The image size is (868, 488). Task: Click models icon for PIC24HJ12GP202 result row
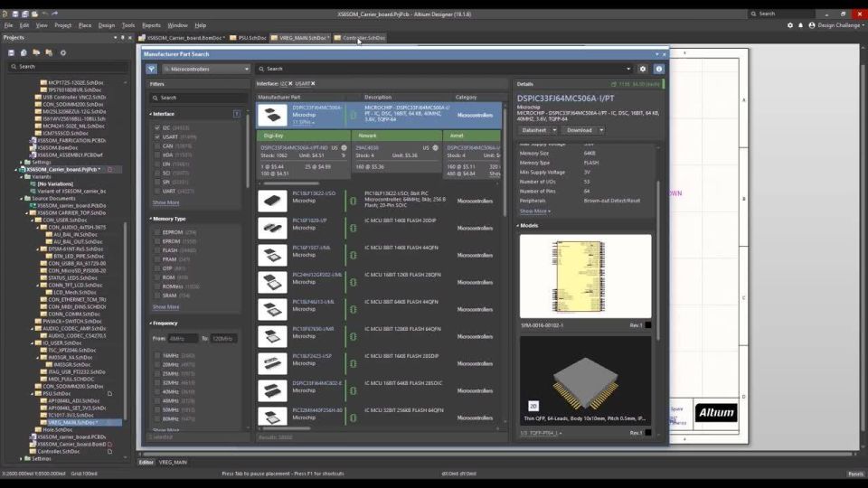tap(354, 282)
